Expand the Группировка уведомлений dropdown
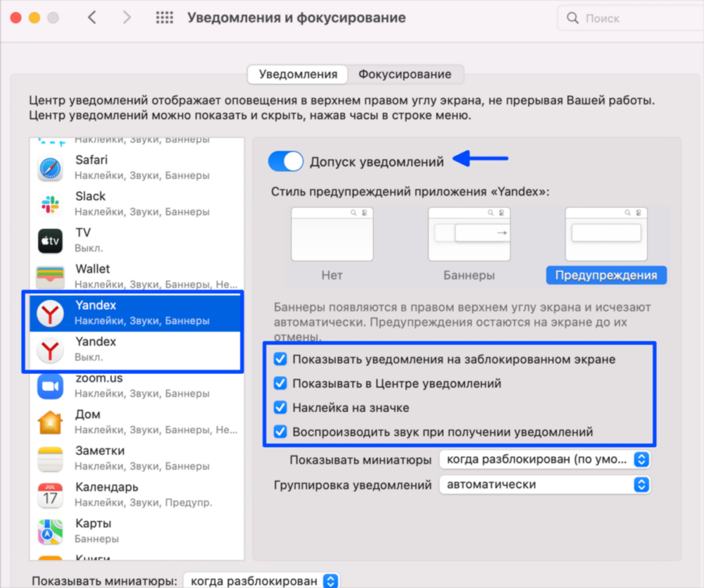 pos(545,484)
